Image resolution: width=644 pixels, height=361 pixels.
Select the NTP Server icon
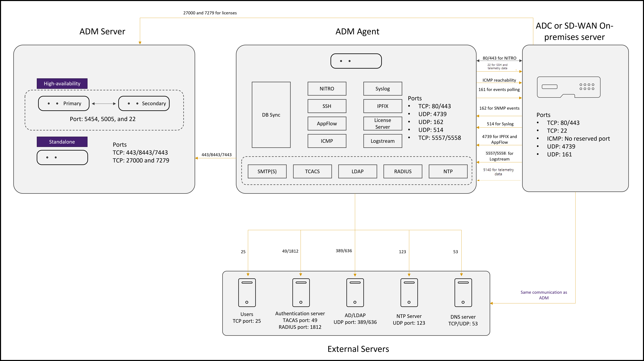[409, 292]
